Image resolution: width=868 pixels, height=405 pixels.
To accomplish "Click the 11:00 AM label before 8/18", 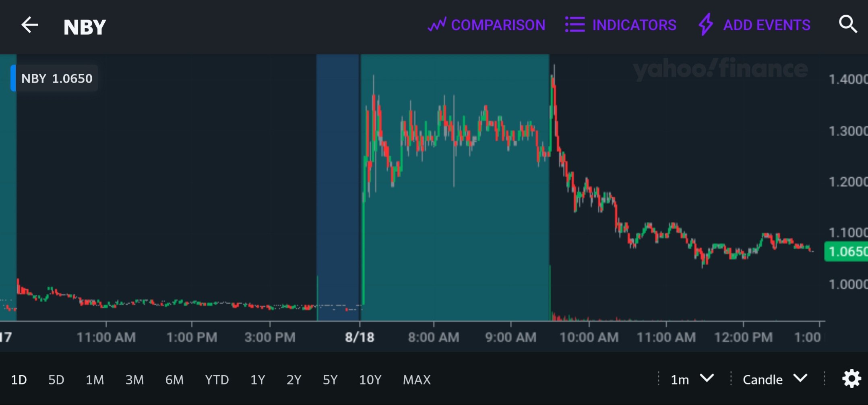I will 106,337.
